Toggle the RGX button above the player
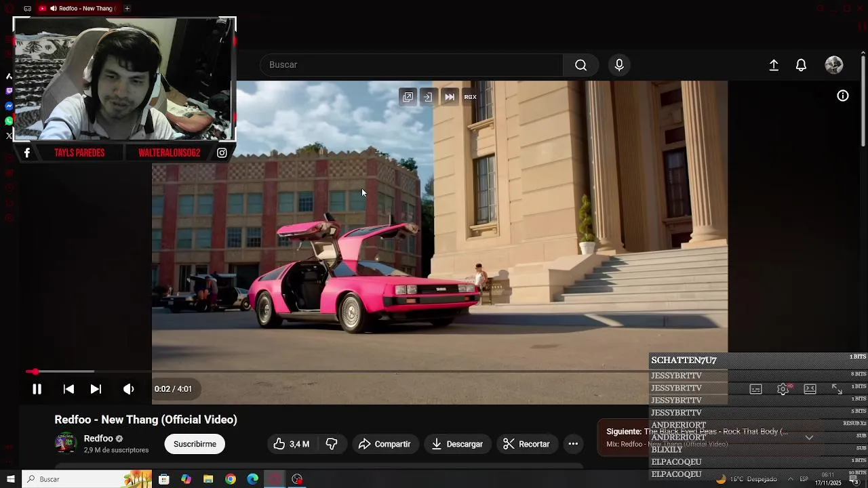Image resolution: width=868 pixels, height=488 pixels. 470,97
